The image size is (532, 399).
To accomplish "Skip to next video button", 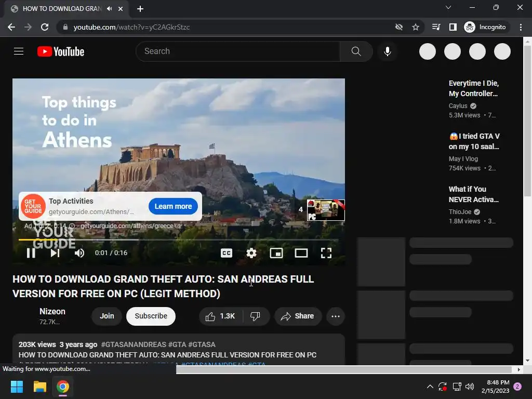I will [55, 253].
